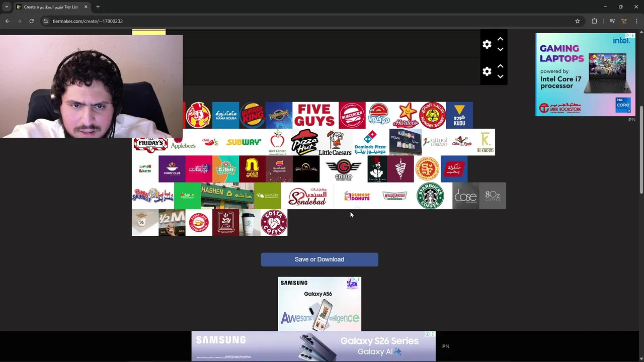This screenshot has height=362, width=644.
Task: Select the Hashem storefront image
Action: (x=227, y=196)
